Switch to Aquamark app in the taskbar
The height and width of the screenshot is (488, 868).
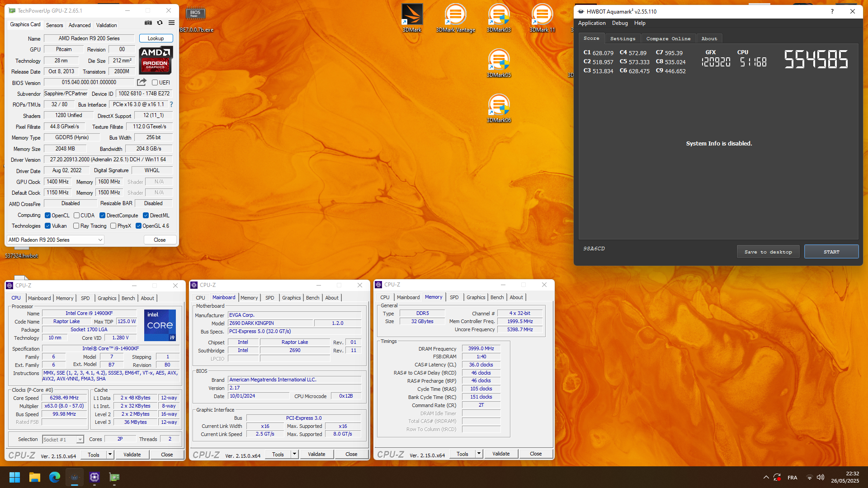point(75,477)
